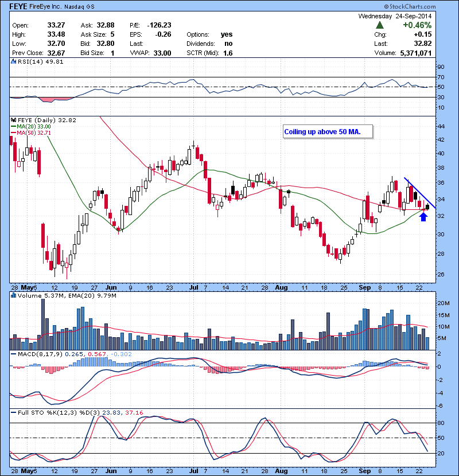Click the 26 label on the price axis
Viewport: 459px width, 476px height.
441,275
